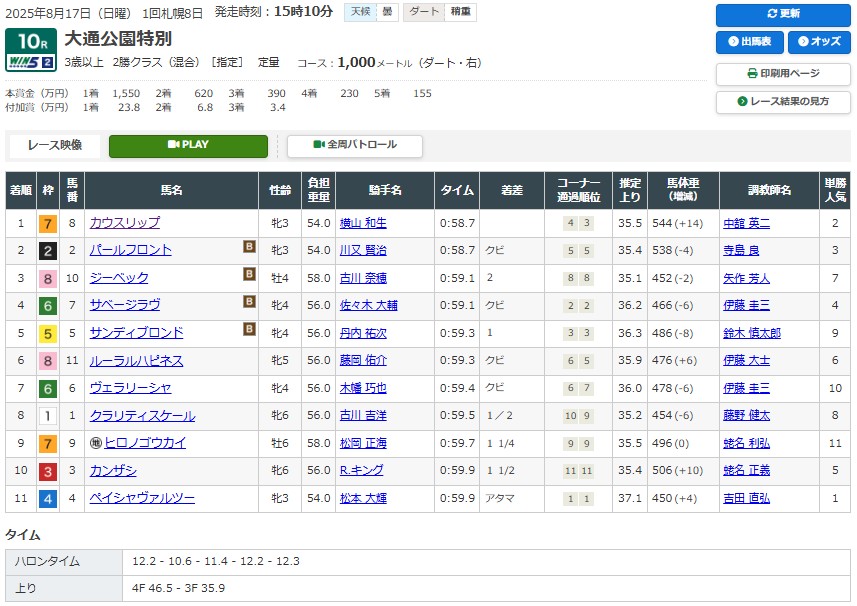Open the オッズ odds page
Screen dimensions: 857x606
tap(818, 42)
